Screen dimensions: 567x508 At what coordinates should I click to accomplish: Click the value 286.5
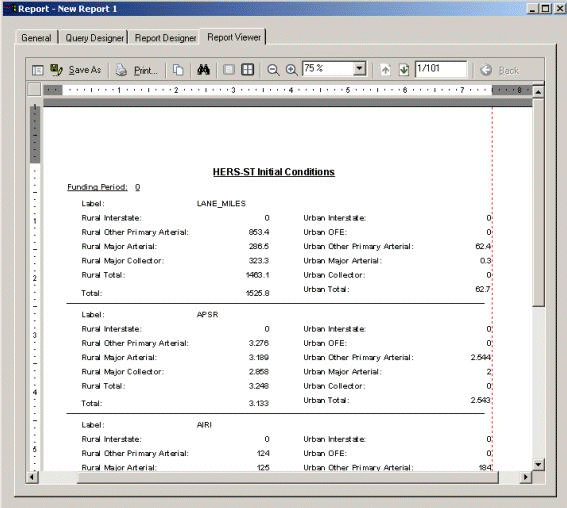(x=259, y=246)
